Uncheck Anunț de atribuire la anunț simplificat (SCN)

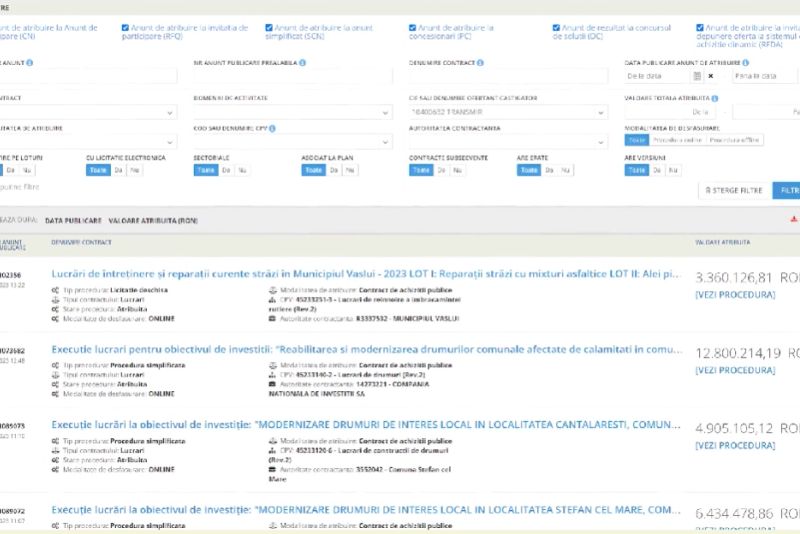(x=269, y=28)
